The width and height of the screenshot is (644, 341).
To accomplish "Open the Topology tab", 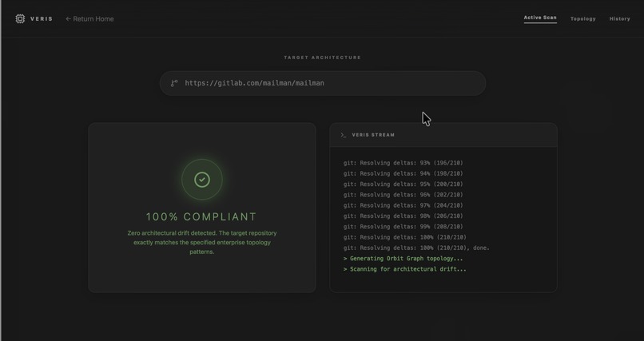I will click(x=582, y=19).
